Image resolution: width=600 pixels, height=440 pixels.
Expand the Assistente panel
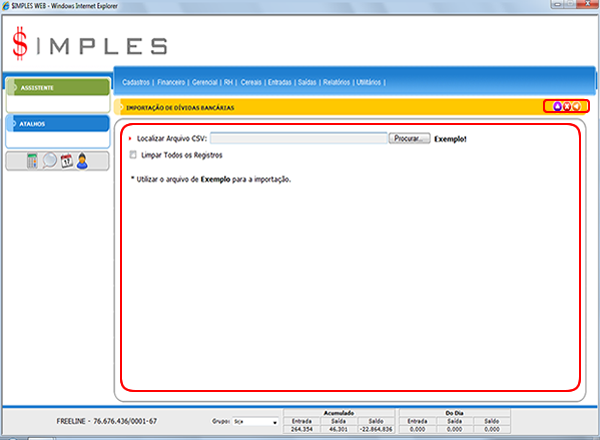pyautogui.click(x=57, y=87)
